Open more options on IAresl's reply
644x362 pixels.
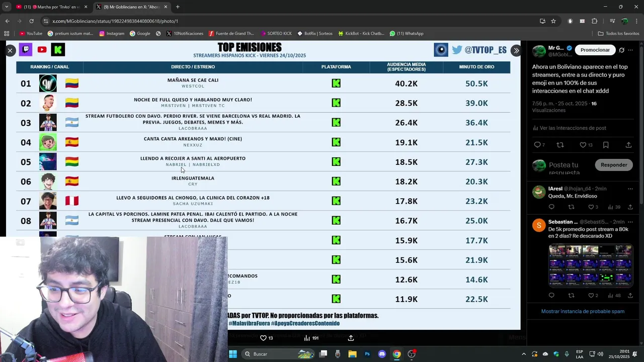(630, 189)
